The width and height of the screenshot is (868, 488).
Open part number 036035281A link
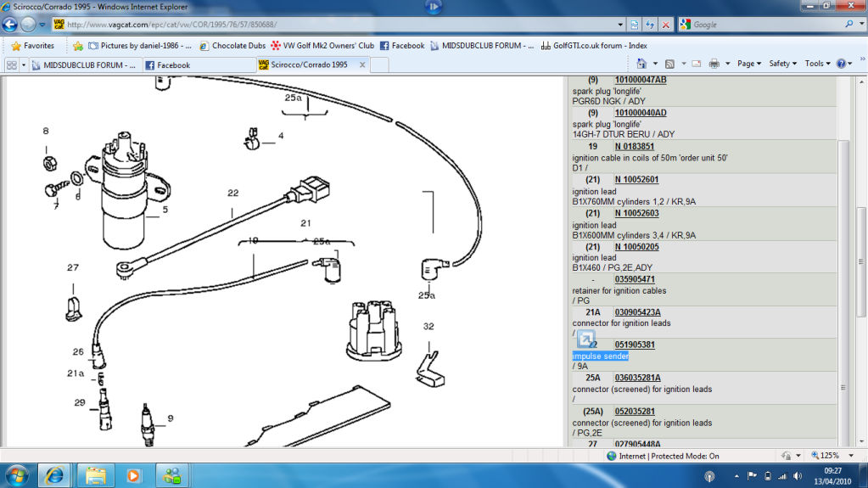638,378
